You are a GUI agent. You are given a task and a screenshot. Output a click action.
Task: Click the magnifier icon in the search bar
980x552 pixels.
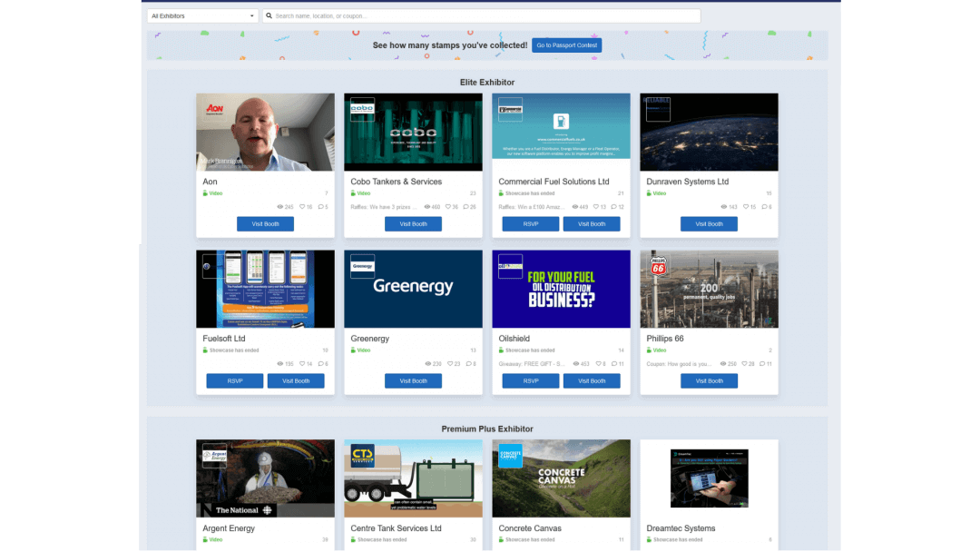[x=269, y=15]
